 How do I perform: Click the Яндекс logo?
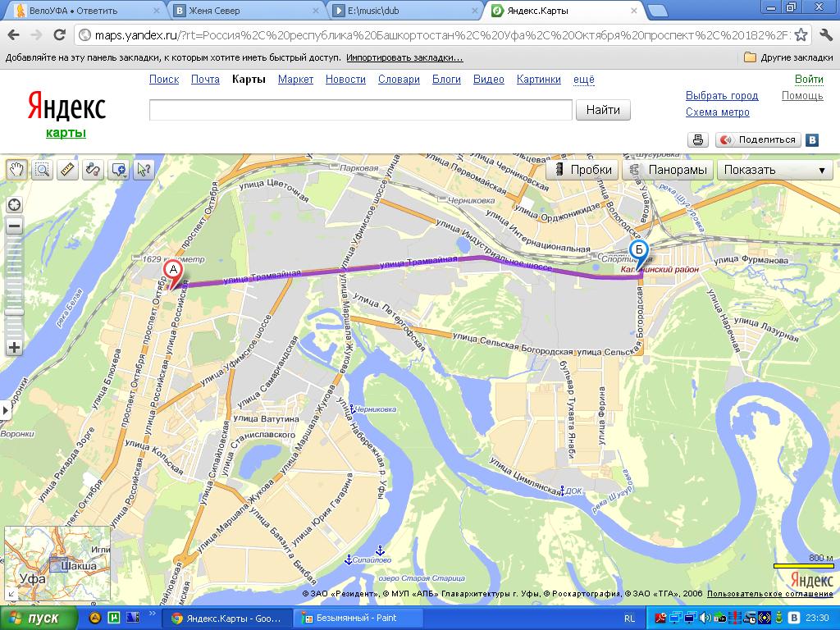(x=66, y=106)
